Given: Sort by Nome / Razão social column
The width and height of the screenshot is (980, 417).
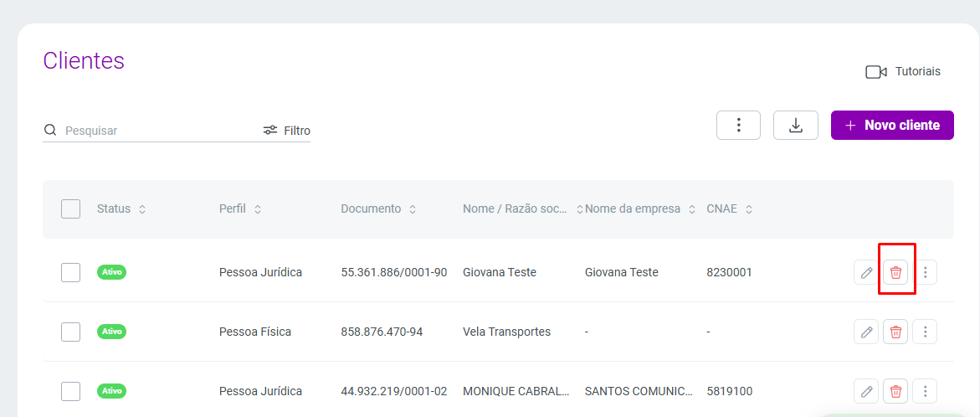Looking at the screenshot, I should [x=522, y=208].
